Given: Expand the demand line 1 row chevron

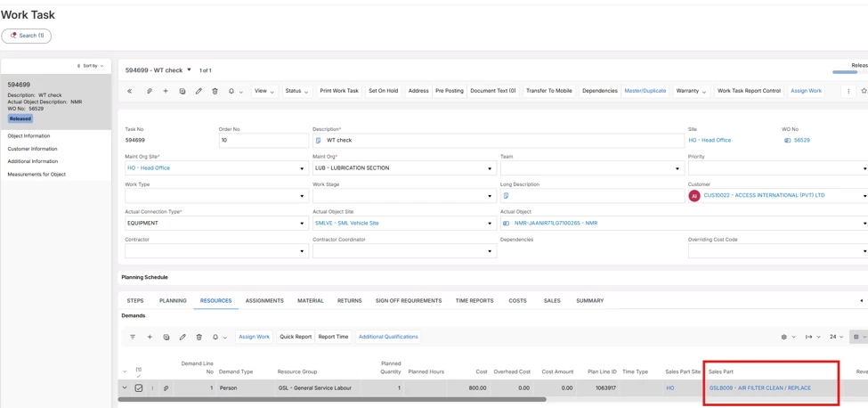Looking at the screenshot, I should click(125, 388).
